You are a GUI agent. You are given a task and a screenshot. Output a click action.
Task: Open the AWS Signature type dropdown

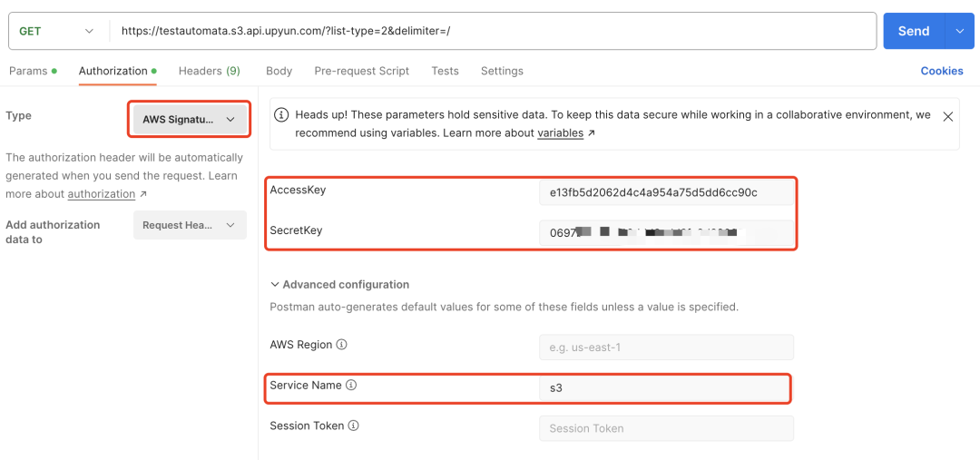(x=190, y=120)
